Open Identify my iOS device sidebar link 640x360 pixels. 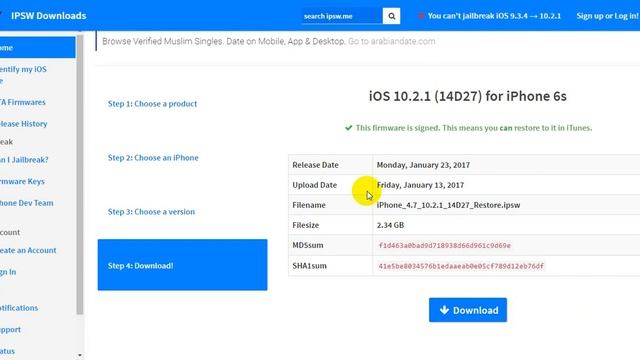pyautogui.click(x=23, y=74)
